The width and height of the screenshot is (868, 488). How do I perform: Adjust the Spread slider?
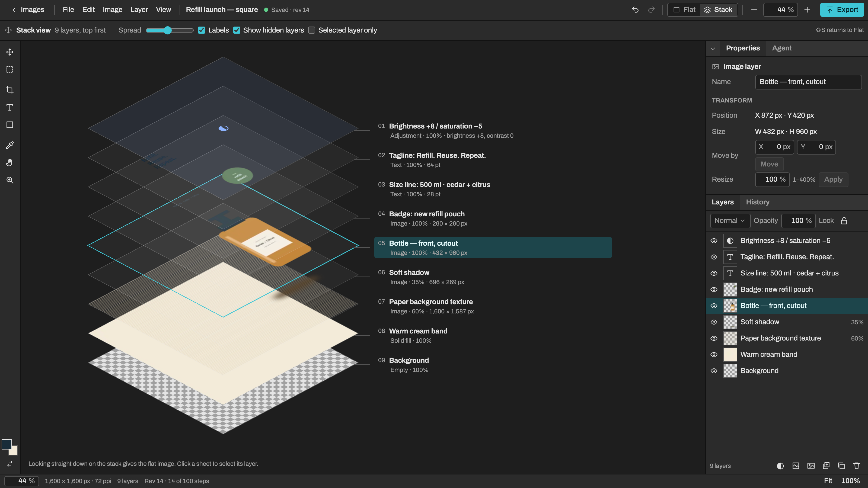[170, 30]
